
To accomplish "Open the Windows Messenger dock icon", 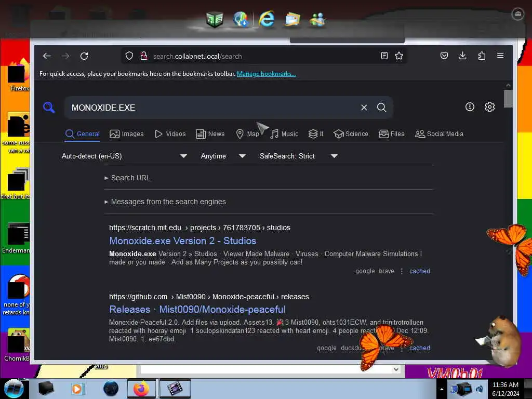I will pyautogui.click(x=317, y=19).
